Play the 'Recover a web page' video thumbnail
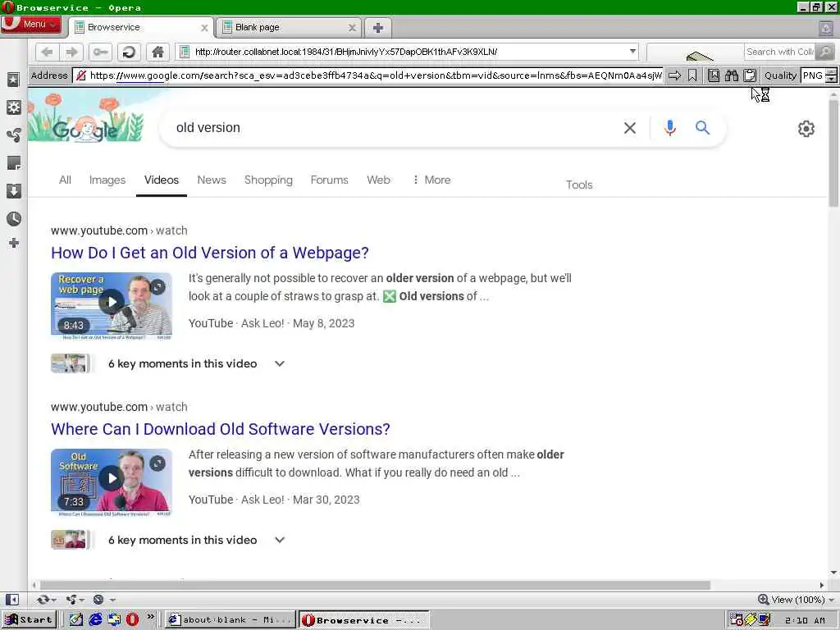The width and height of the screenshot is (840, 630). (112, 303)
